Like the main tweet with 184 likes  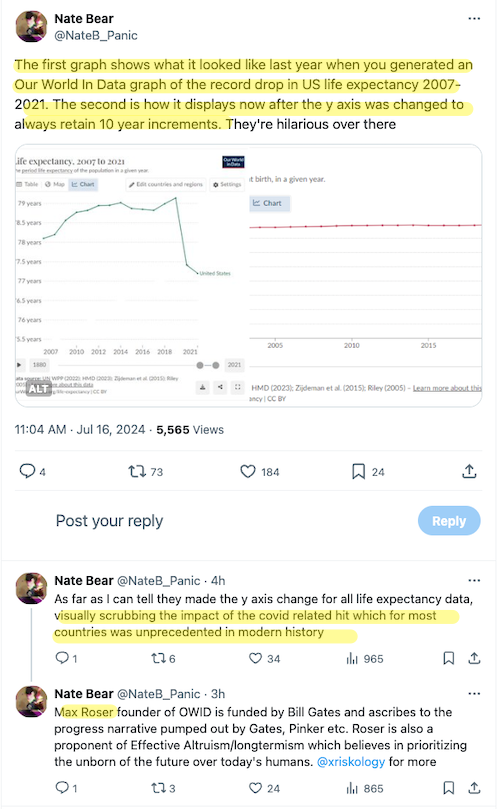(248, 471)
